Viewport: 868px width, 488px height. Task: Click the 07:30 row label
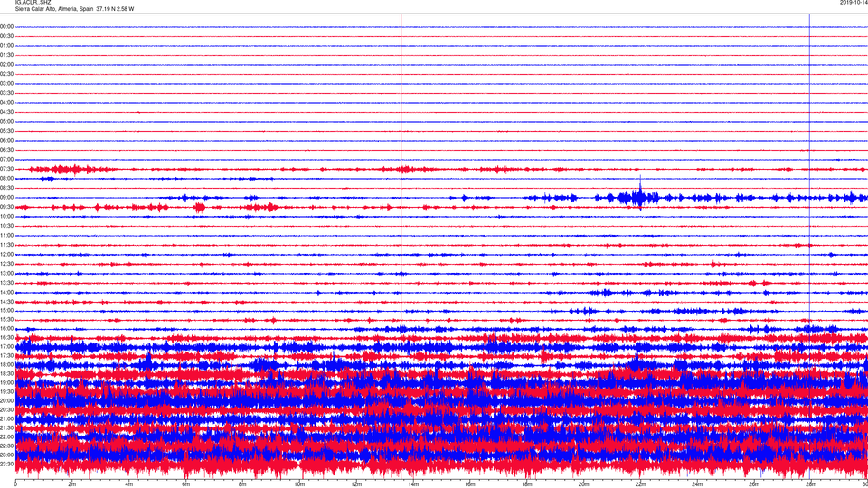coord(6,169)
